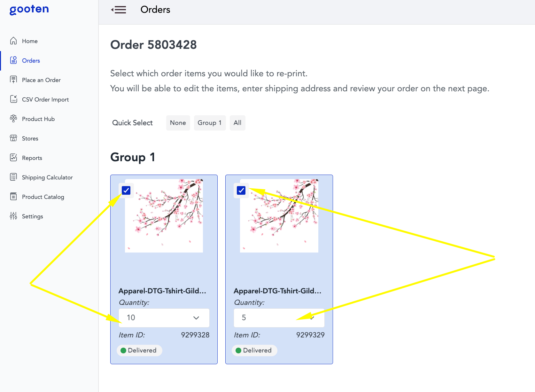Click the first cherry blossom thumbnail
The height and width of the screenshot is (392, 535).
(x=164, y=216)
